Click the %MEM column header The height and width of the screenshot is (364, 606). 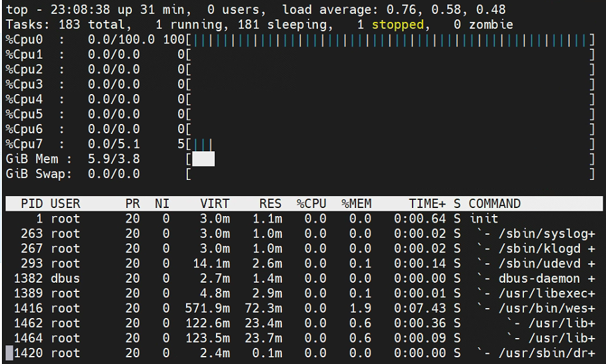point(357,203)
